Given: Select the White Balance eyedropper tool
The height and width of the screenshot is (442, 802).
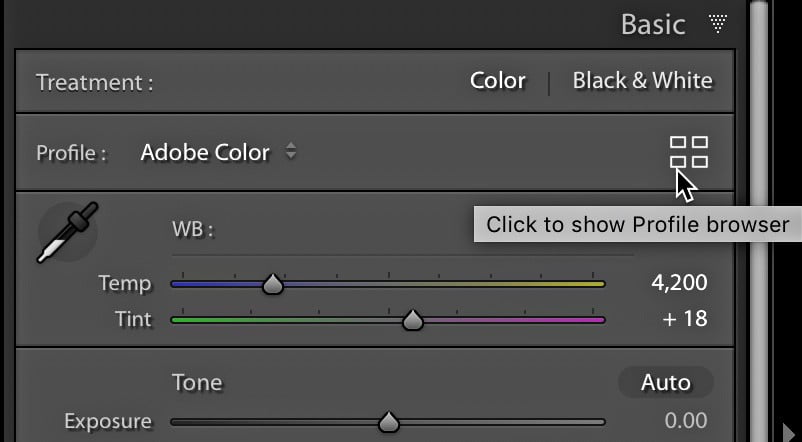Looking at the screenshot, I should pyautogui.click(x=68, y=233).
